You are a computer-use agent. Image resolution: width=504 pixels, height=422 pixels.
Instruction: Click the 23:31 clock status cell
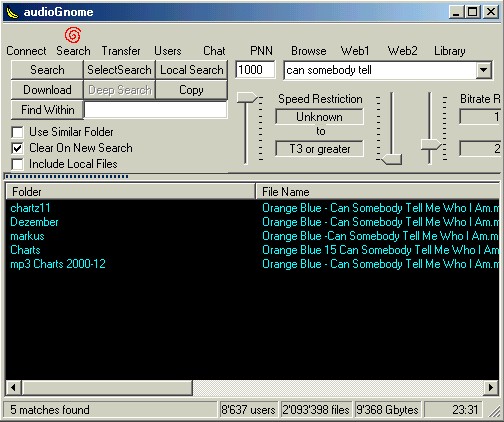click(453, 410)
